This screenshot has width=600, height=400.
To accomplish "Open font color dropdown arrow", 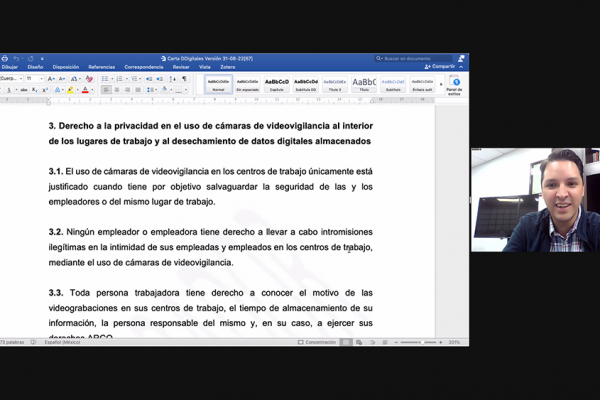I will coord(92,90).
